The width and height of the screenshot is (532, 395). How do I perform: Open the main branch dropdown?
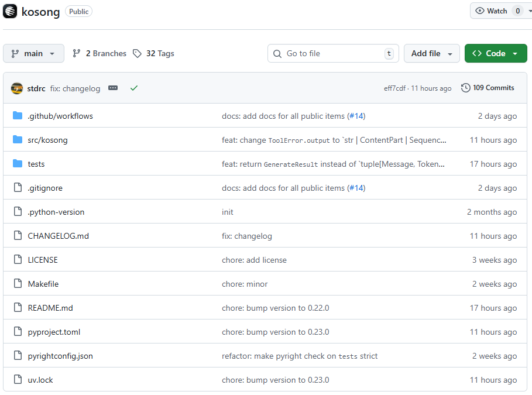tap(33, 53)
